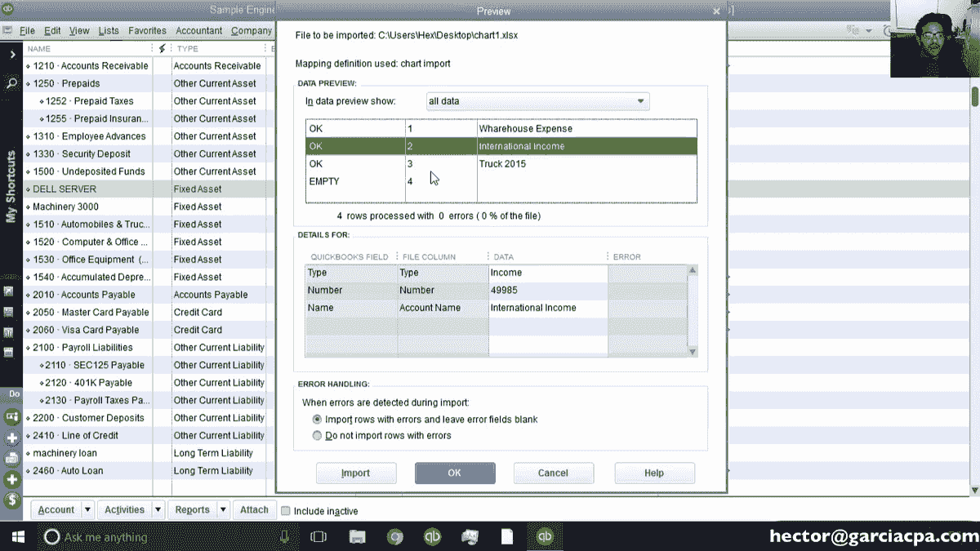Open the Accountant menu

click(199, 30)
